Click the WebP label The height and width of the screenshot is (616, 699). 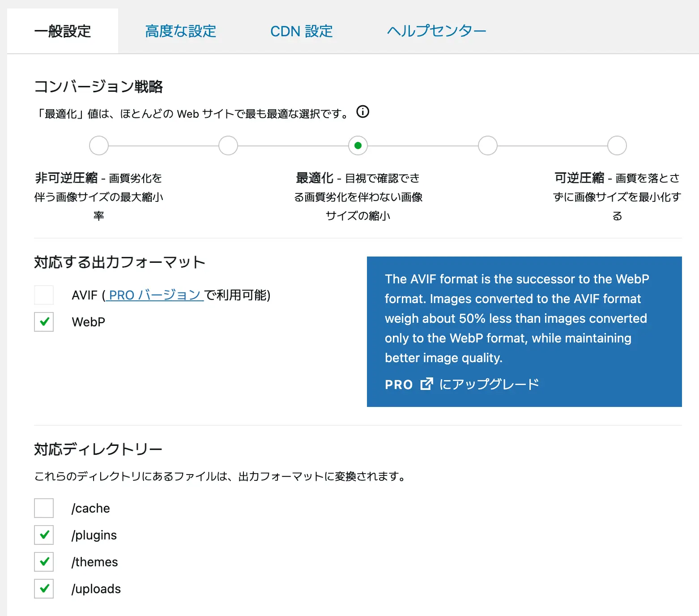tap(89, 322)
